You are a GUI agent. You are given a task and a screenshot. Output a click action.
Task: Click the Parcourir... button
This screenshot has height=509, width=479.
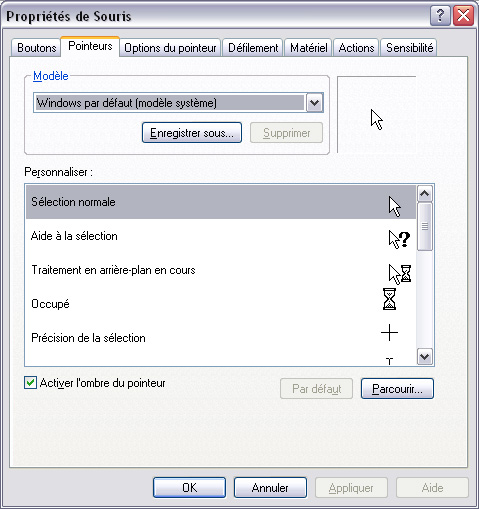(x=397, y=389)
